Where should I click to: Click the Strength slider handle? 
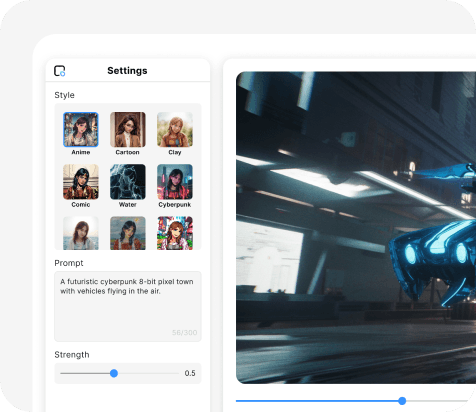click(114, 373)
